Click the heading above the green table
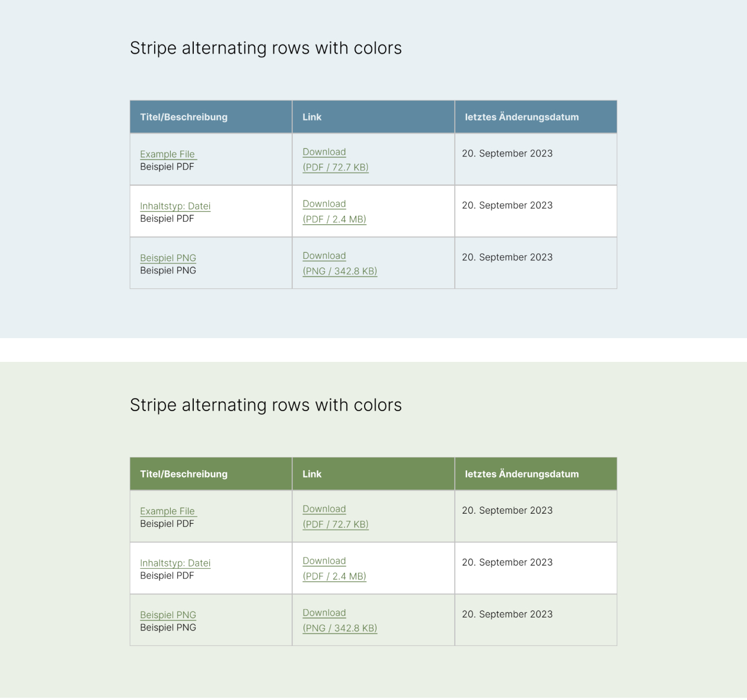The width and height of the screenshot is (747, 700). click(266, 405)
